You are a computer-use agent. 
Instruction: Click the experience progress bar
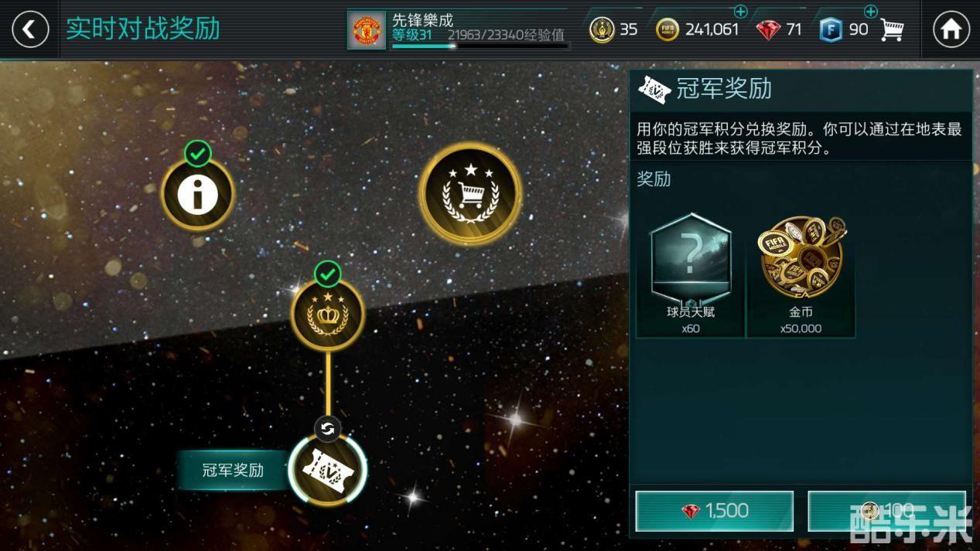480,46
